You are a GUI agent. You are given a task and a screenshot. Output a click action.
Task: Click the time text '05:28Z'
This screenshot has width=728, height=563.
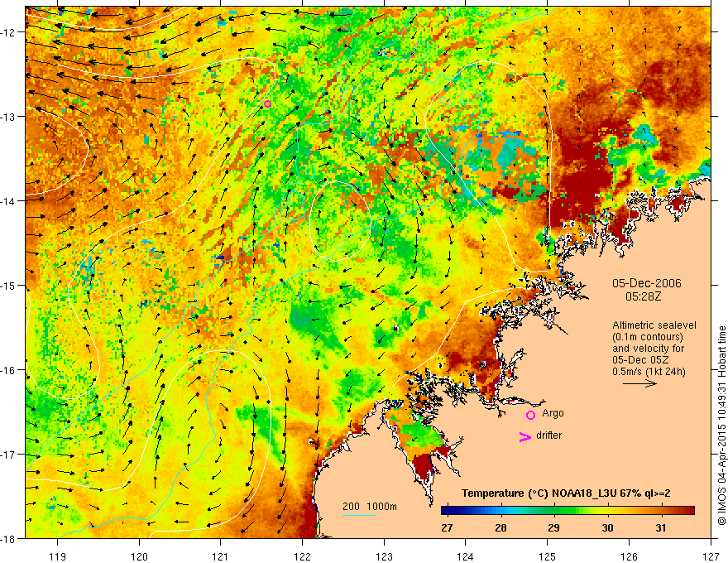click(x=643, y=296)
